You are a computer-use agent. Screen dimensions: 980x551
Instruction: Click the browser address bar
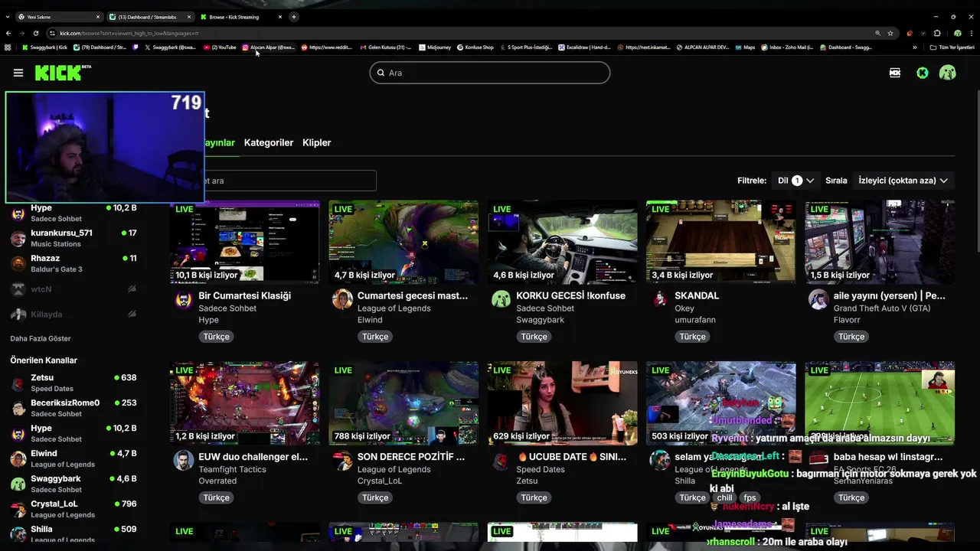459,33
